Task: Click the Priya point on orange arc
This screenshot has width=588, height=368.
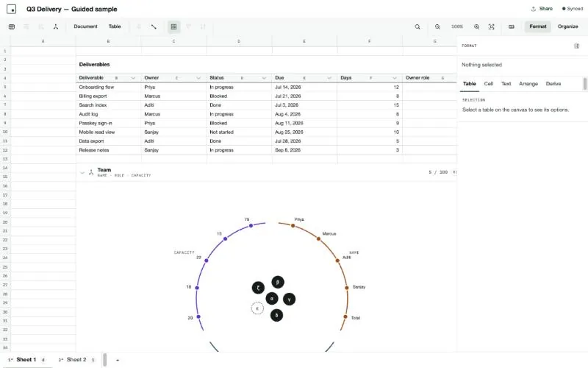Action: [293, 226]
